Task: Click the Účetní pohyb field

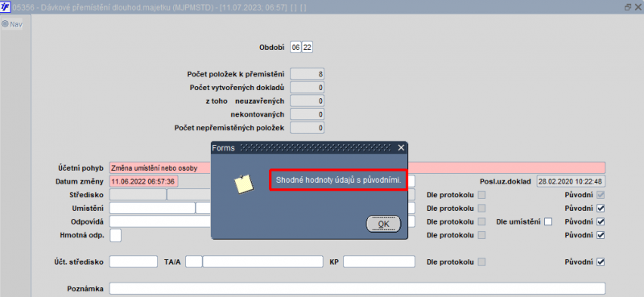Action: point(357,168)
